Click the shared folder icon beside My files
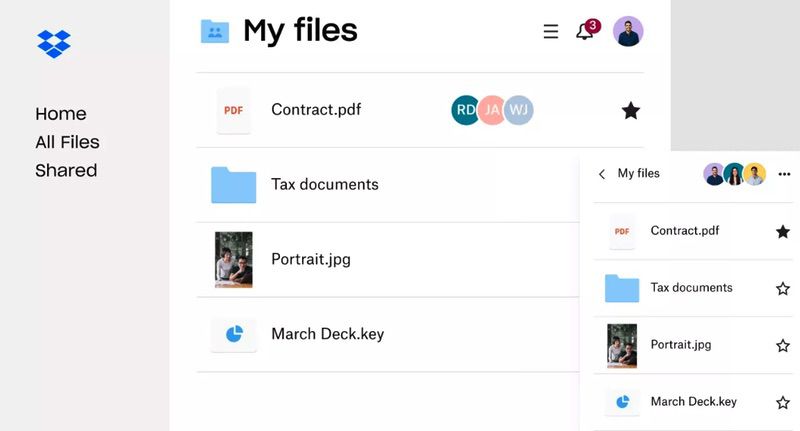Screen dimensions: 800x431 point(215,31)
